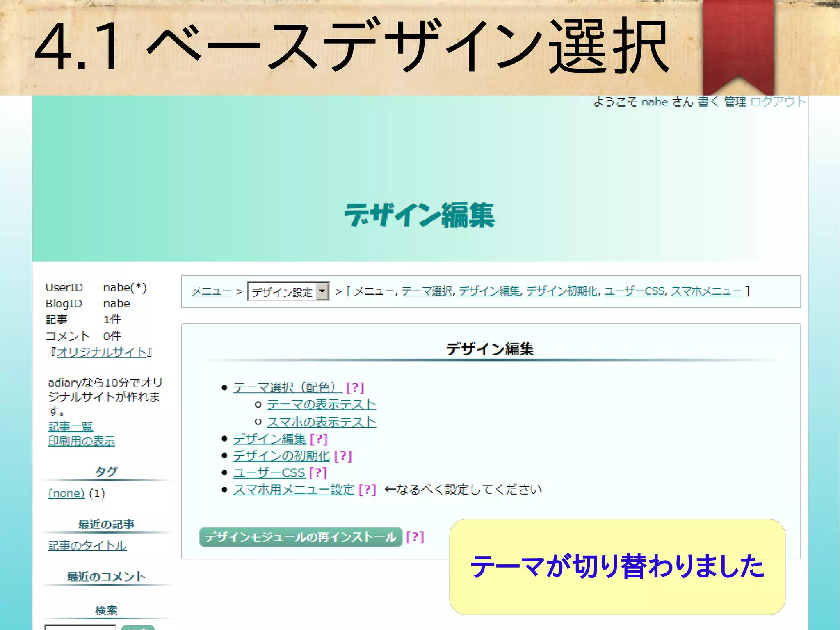
Task: Open 記事一覧 sidebar link
Action: click(x=71, y=426)
